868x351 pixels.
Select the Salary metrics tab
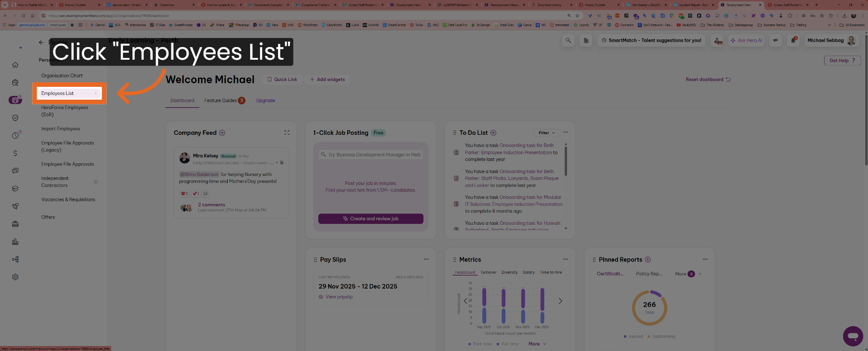[x=528, y=272]
